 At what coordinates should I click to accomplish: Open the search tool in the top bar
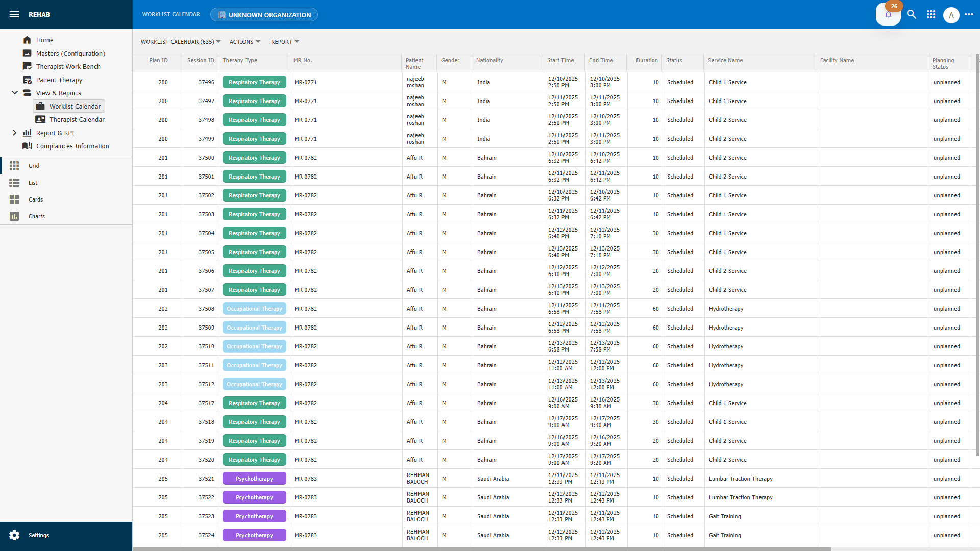coord(912,15)
